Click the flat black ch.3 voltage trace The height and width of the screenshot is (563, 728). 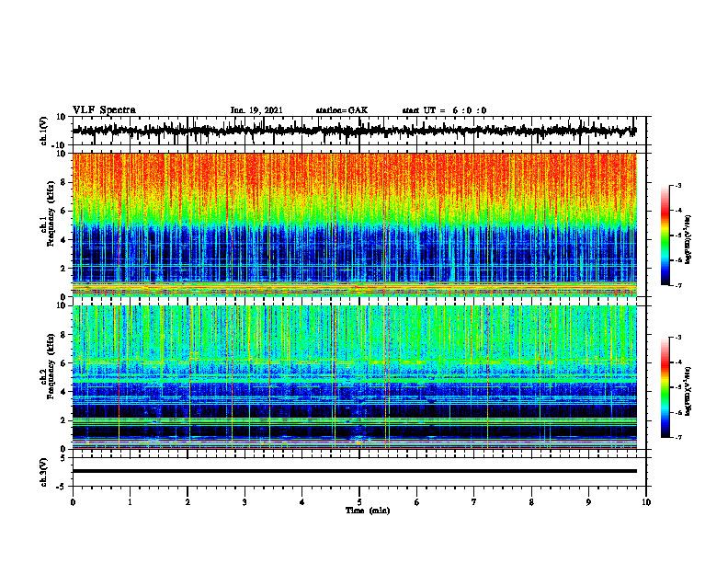point(354,471)
